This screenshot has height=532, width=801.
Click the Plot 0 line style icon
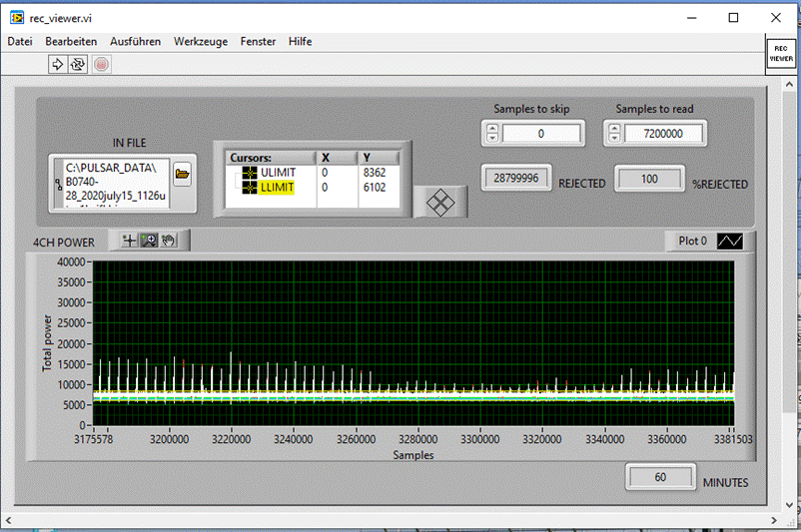tap(730, 241)
